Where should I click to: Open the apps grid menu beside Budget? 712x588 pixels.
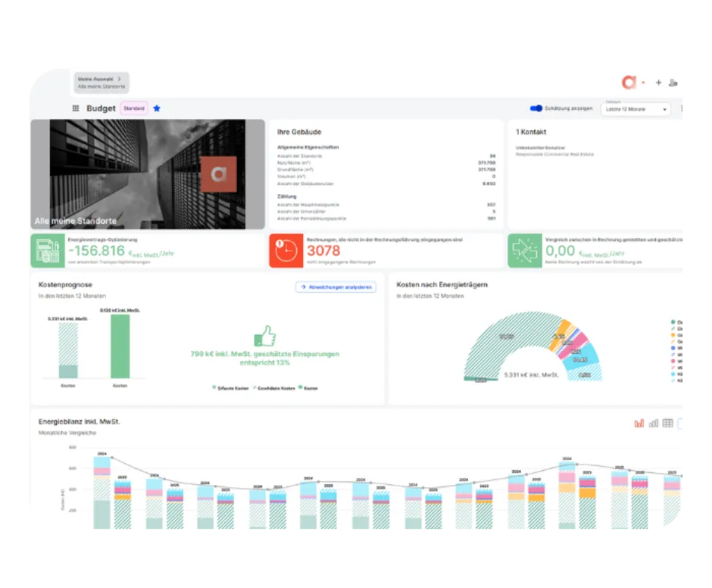point(76,108)
